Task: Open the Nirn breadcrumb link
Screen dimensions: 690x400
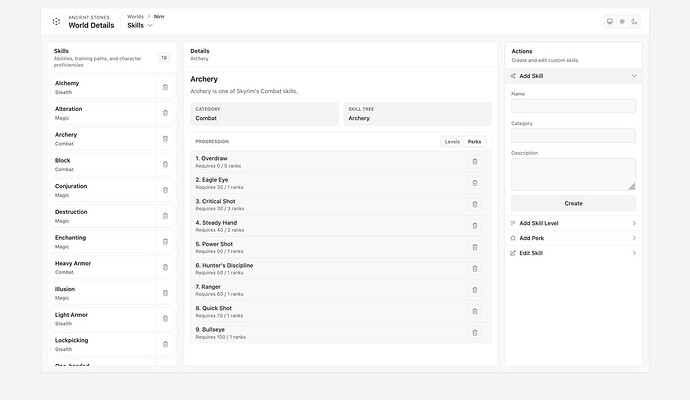Action: click(159, 17)
